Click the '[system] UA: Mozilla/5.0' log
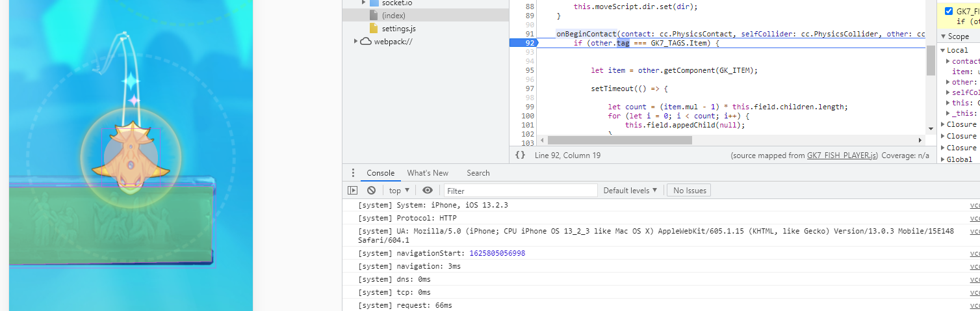The height and width of the screenshot is (311, 980). tap(656, 236)
